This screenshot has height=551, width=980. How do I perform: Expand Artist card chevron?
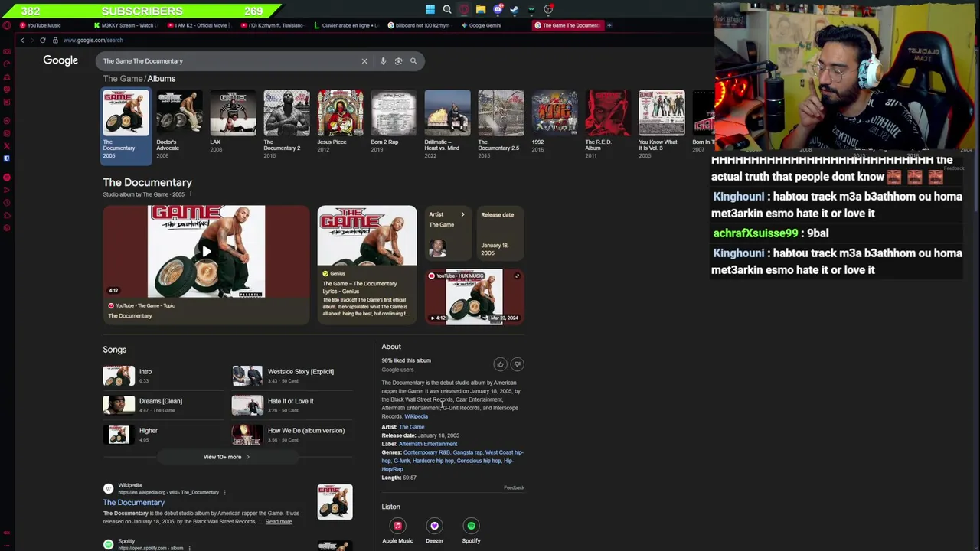(462, 215)
